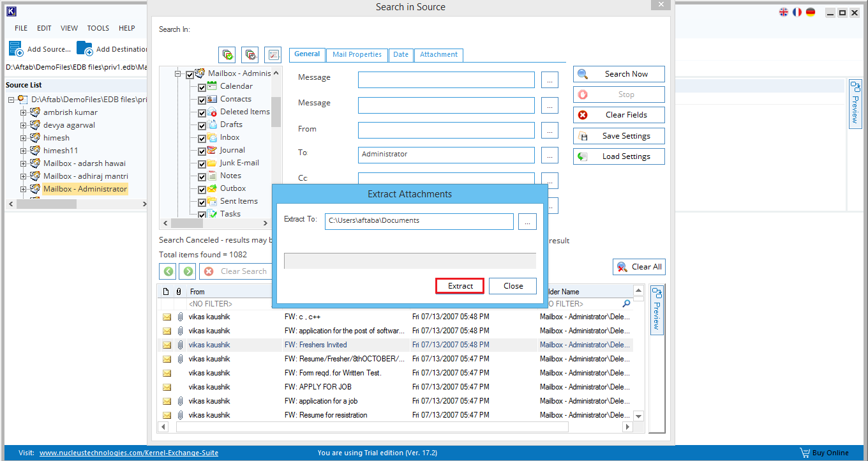Click the Kernel app logo in title bar

pyautogui.click(x=11, y=11)
